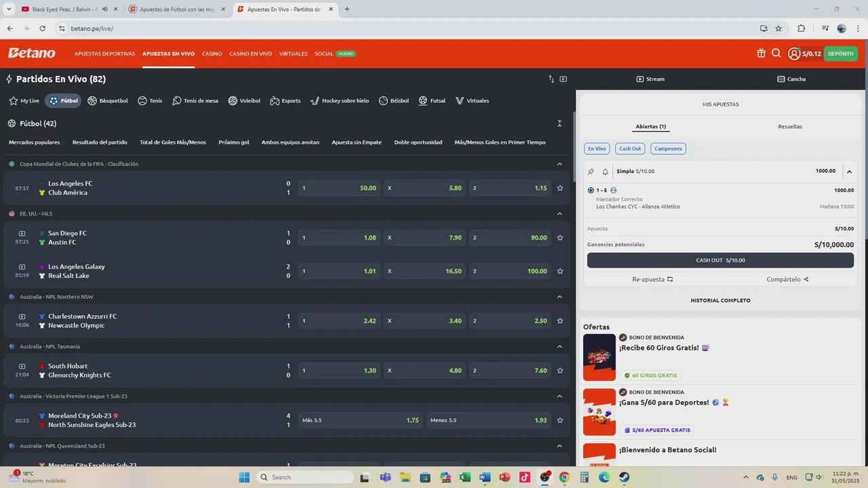The height and width of the screenshot is (488, 868).
Task: Select Tenis de mesa filter
Action: 195,100
